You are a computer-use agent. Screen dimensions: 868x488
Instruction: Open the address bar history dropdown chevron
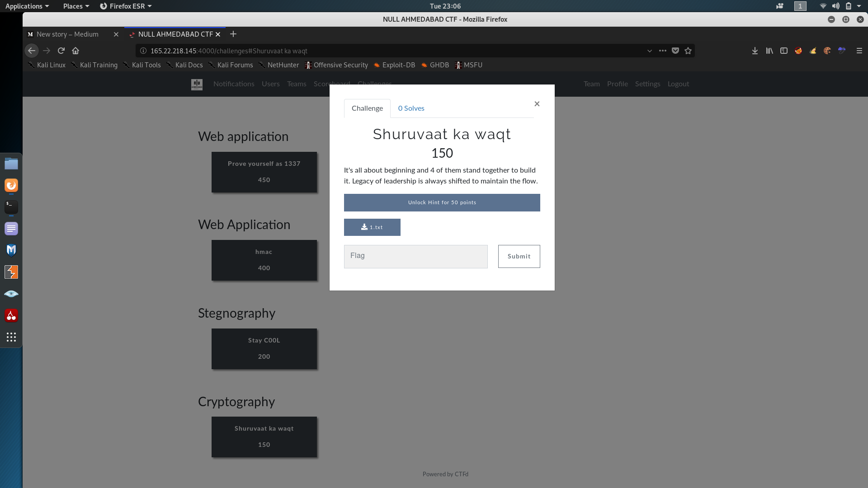[650, 51]
